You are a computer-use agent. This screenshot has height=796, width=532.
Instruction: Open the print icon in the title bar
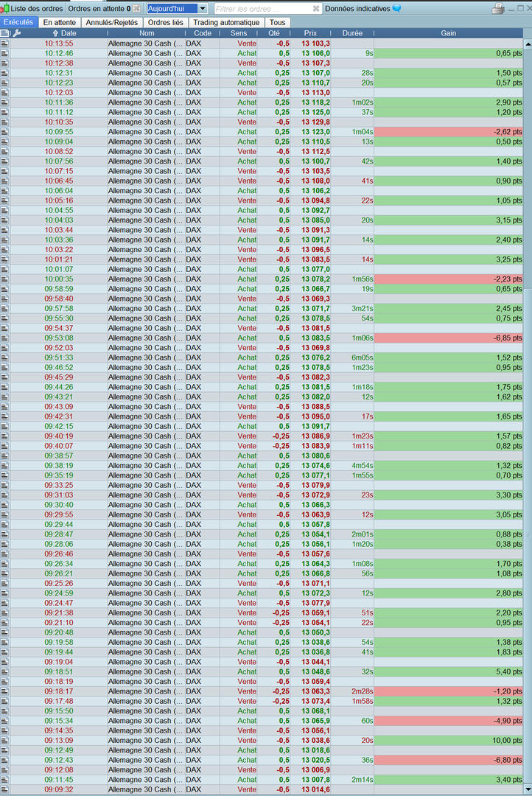point(498,9)
